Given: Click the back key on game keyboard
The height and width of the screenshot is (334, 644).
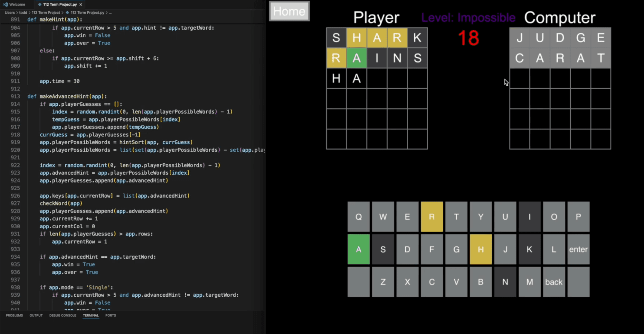Looking at the screenshot, I should tap(554, 282).
